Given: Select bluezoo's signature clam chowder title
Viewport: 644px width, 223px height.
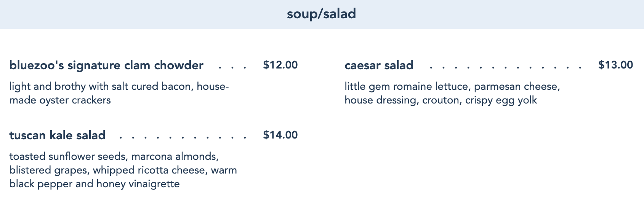Looking at the screenshot, I should point(106,65).
